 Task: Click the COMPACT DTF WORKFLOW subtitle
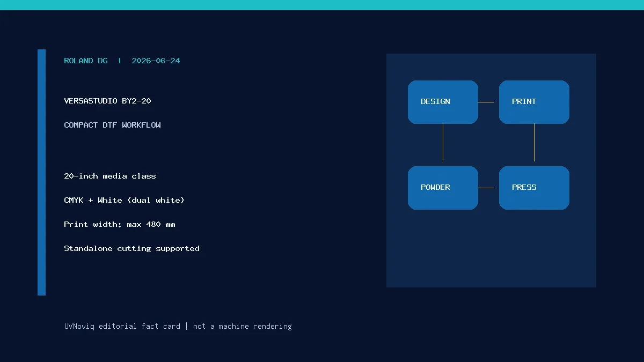(x=112, y=125)
